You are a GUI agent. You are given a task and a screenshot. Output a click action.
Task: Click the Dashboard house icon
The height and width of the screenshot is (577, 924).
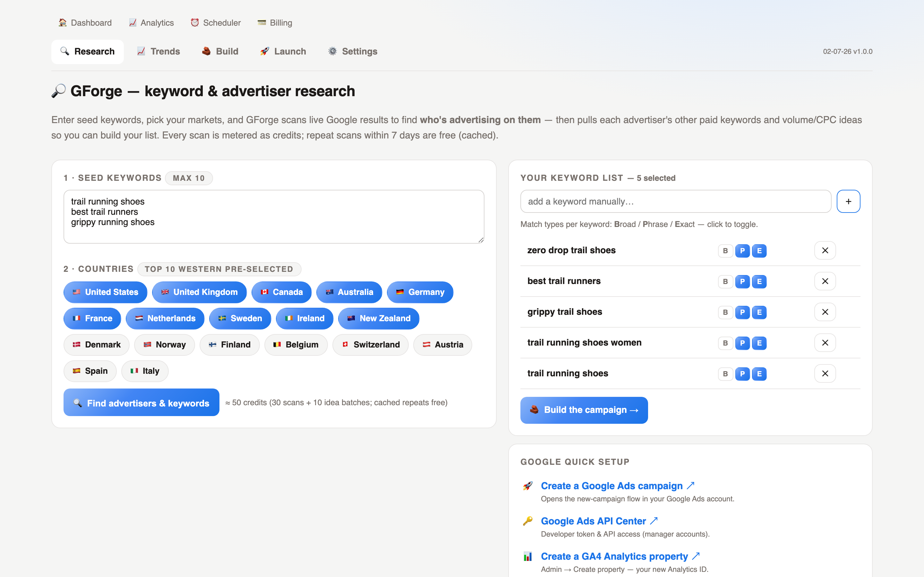(x=63, y=22)
